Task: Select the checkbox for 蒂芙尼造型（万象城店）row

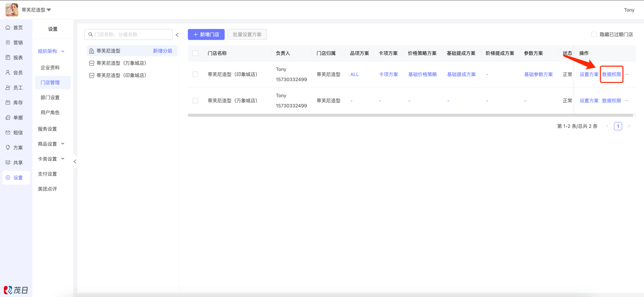Action: coord(195,101)
